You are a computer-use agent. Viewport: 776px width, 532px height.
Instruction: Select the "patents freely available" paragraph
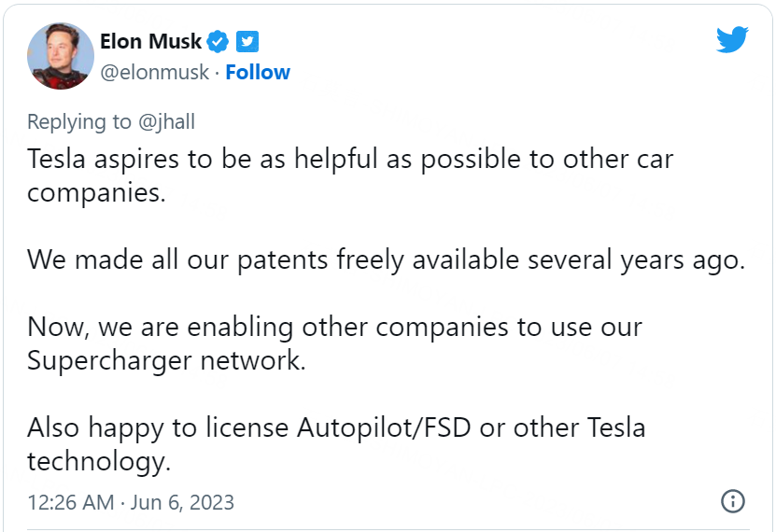click(x=386, y=259)
